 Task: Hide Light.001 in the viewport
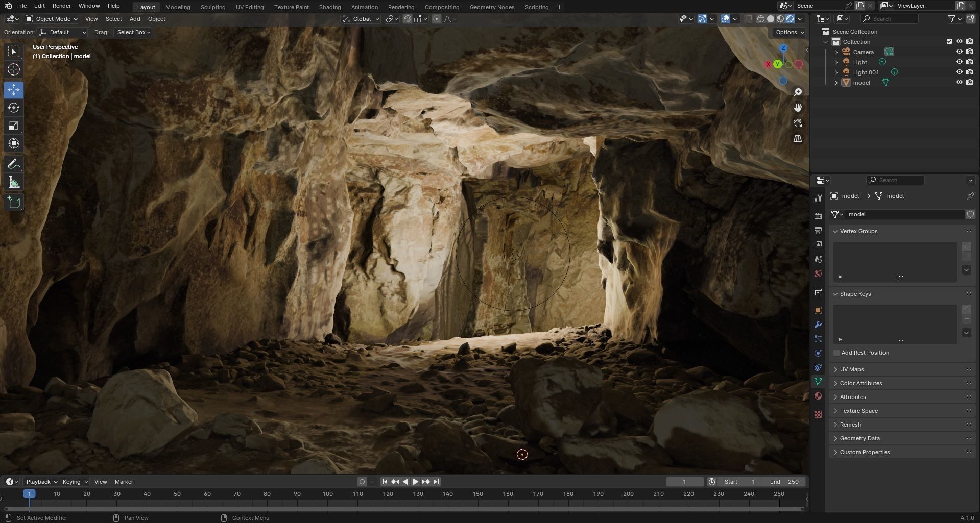point(959,72)
